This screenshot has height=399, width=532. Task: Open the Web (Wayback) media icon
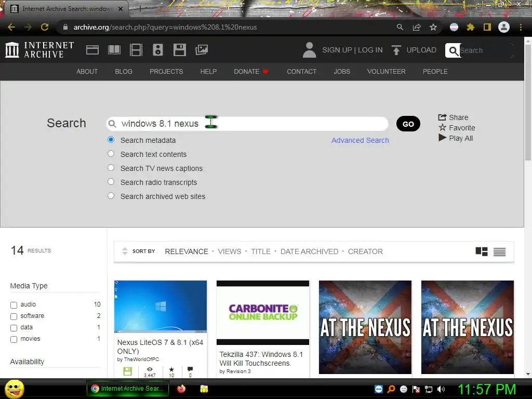(92, 50)
